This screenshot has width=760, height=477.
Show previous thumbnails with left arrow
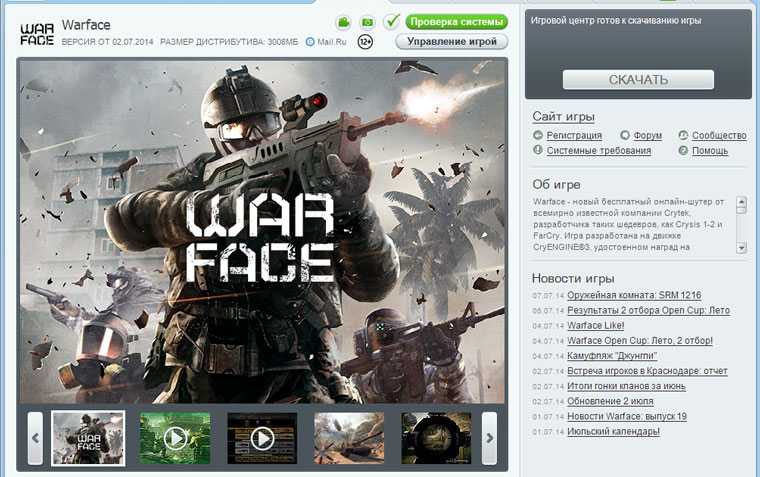35,438
